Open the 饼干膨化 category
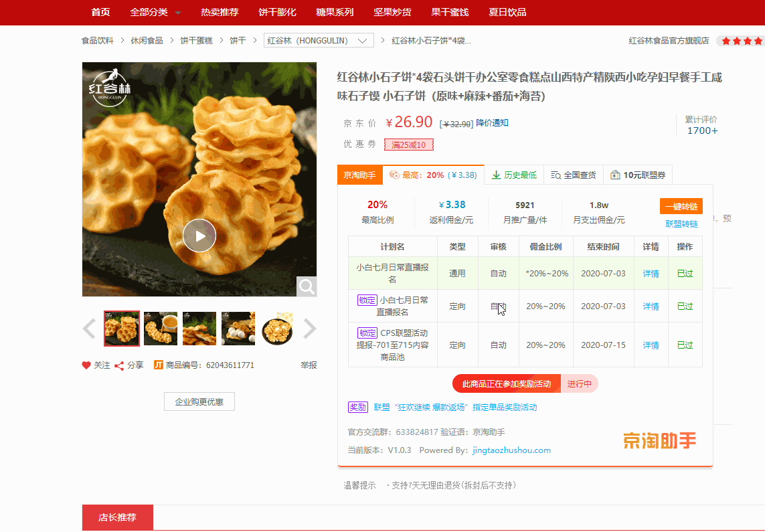 click(x=277, y=12)
